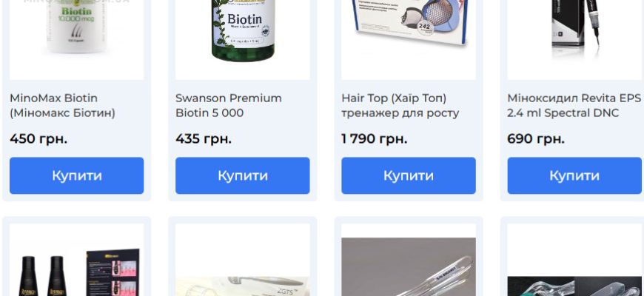Open the Hair Top тренажер для росту link
Viewport: 644px width, 296px height.
(x=400, y=106)
